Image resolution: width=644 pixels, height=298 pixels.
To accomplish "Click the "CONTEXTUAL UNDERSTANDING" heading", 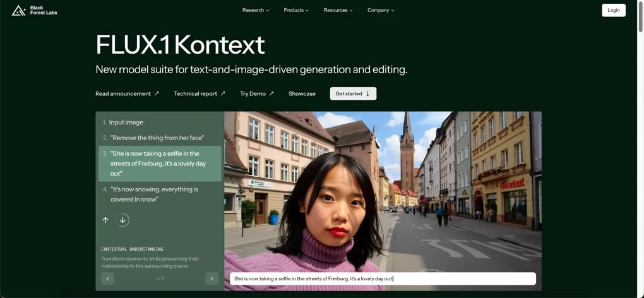I will pyautogui.click(x=132, y=249).
